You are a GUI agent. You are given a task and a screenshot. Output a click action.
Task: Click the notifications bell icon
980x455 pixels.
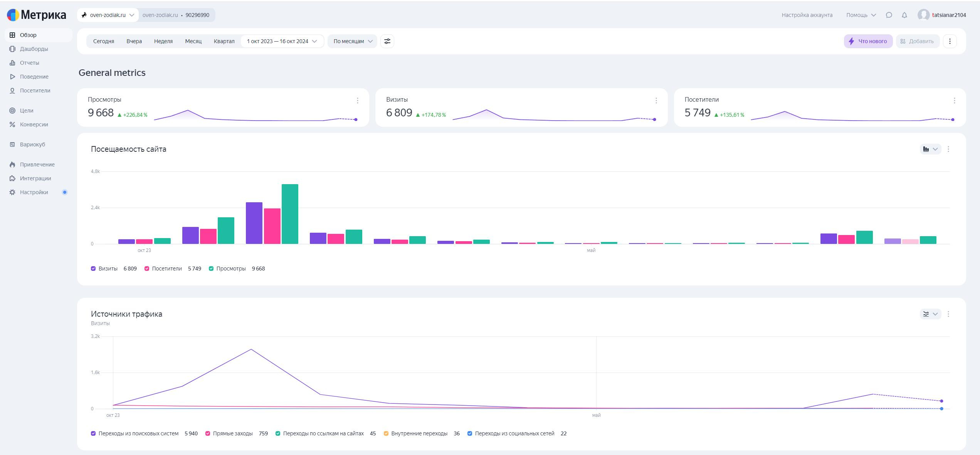pos(904,15)
